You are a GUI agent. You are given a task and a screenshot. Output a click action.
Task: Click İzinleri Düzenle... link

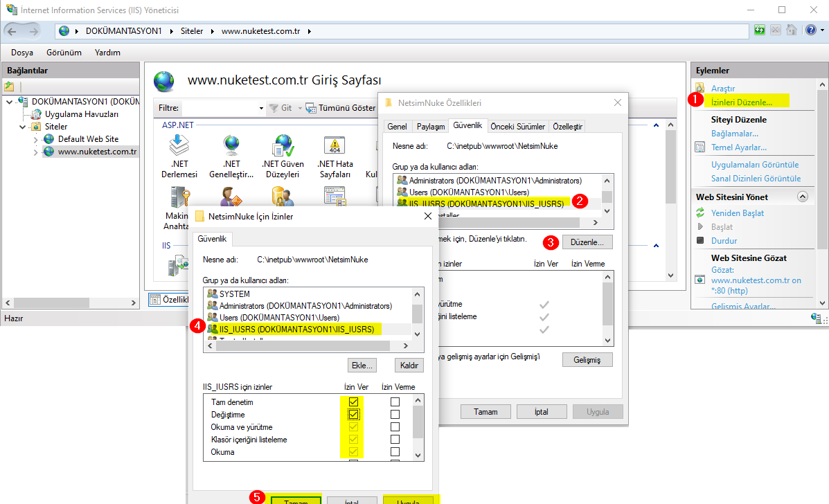click(741, 102)
